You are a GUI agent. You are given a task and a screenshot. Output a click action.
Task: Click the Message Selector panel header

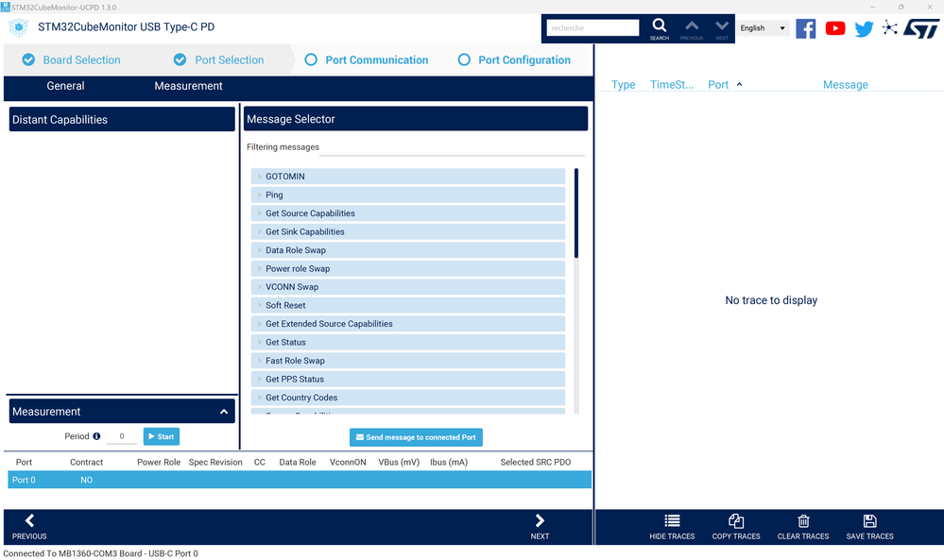(x=416, y=118)
